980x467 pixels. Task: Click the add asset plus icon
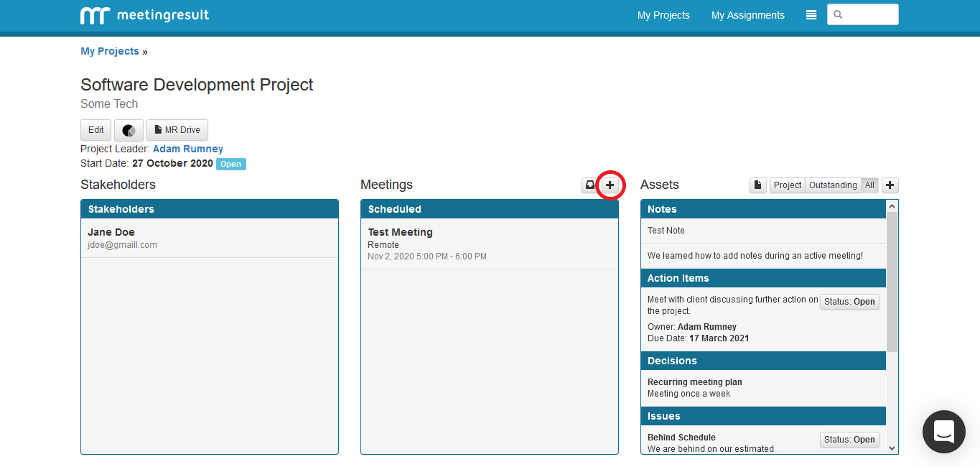pos(890,185)
